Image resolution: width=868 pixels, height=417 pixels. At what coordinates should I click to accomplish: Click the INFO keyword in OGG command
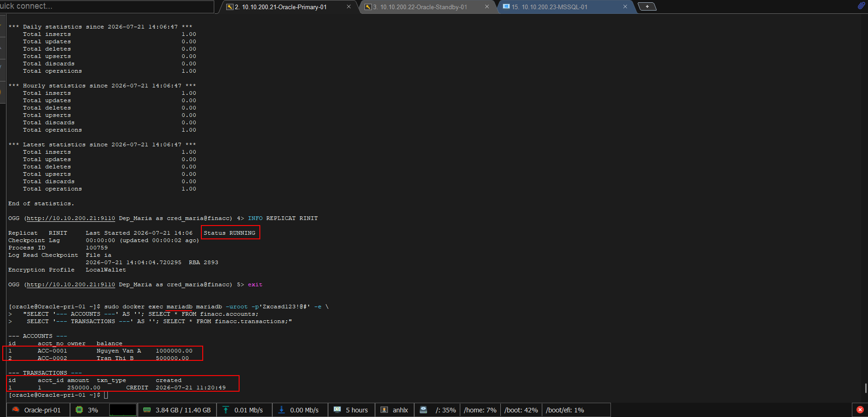pyautogui.click(x=255, y=218)
